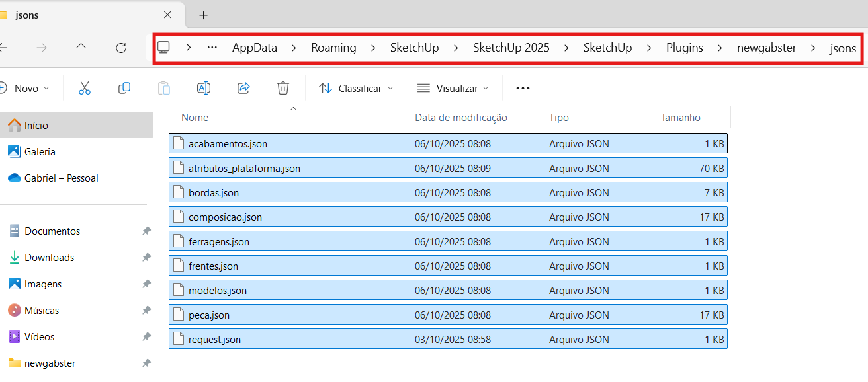Image resolution: width=868 pixels, height=382 pixels.
Task: Select the request.json file
Action: click(214, 340)
